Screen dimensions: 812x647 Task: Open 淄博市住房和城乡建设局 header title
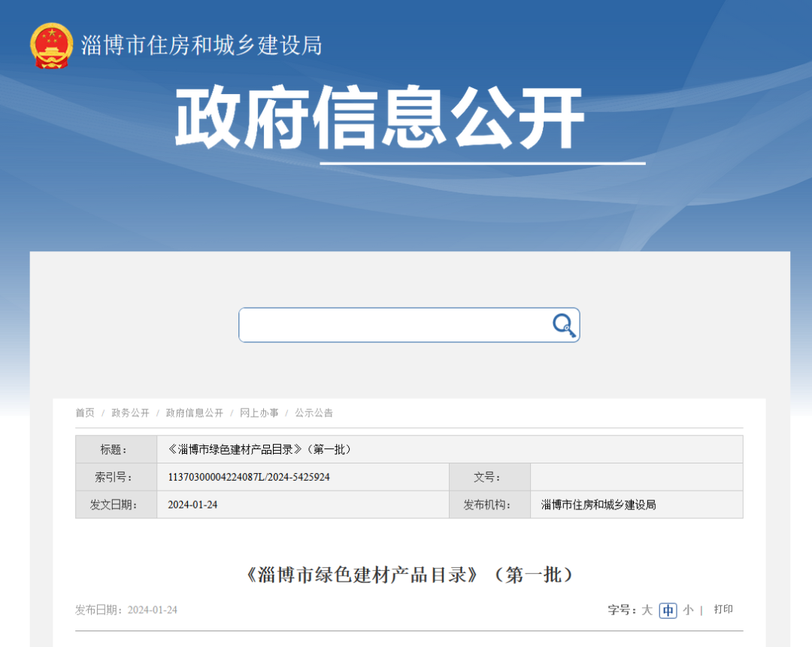pyautogui.click(x=201, y=46)
